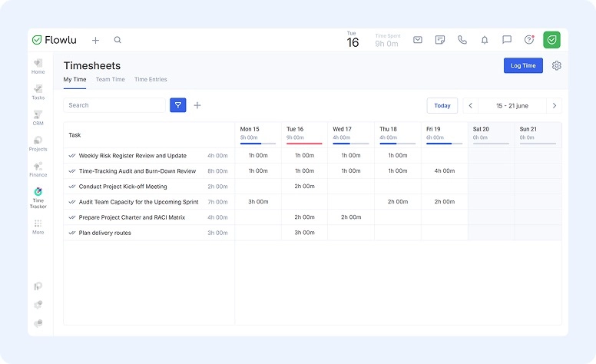The width and height of the screenshot is (596, 364).
Task: Open the notes icon in top bar
Action: pyautogui.click(x=440, y=39)
